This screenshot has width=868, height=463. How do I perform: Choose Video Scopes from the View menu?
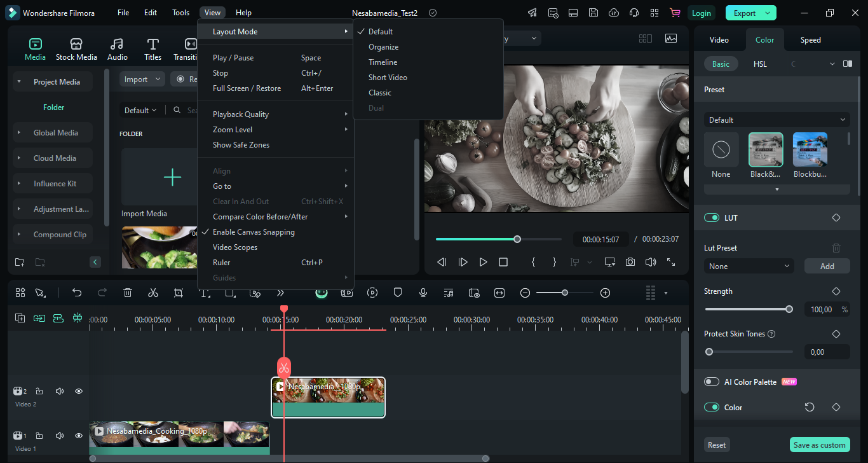coord(235,247)
